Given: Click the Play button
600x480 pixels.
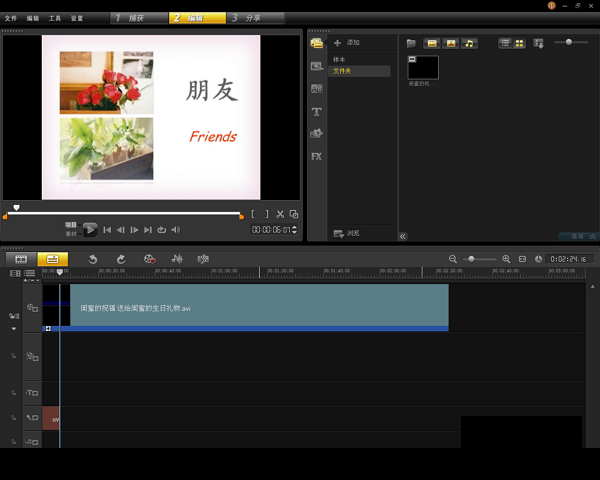Looking at the screenshot, I should coord(90,230).
